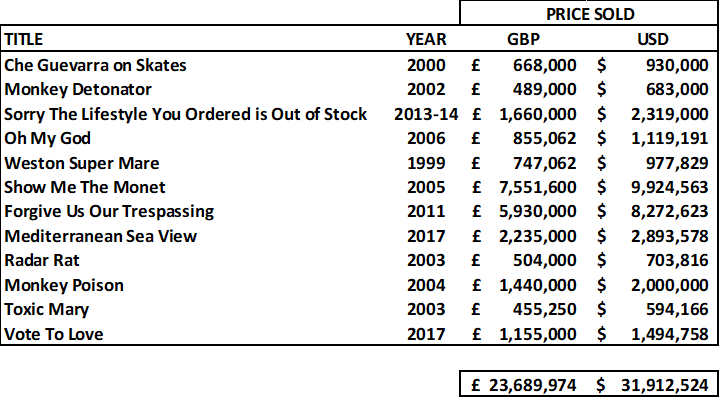Select the 7,551,600 GBP value
Image resolution: width=720 pixels, height=398 pixels.
coord(537,187)
